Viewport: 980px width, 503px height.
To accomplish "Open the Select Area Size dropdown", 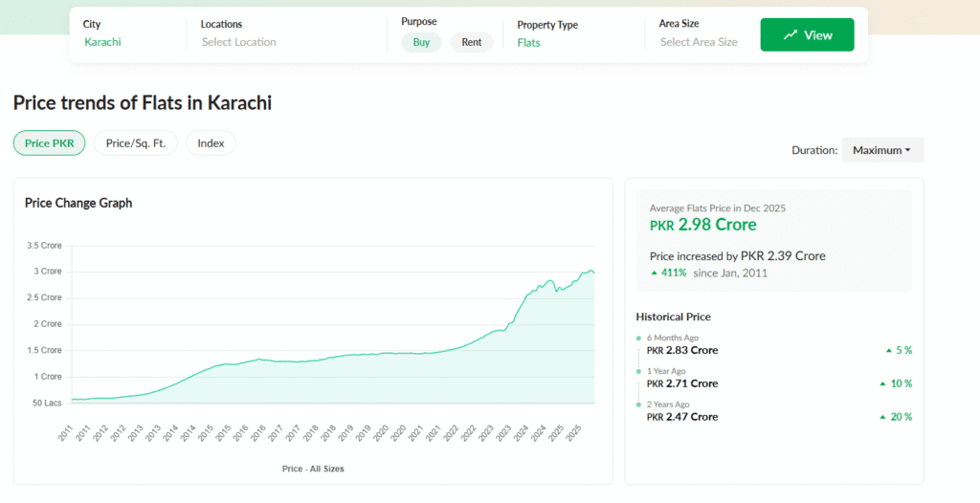I will pos(699,42).
